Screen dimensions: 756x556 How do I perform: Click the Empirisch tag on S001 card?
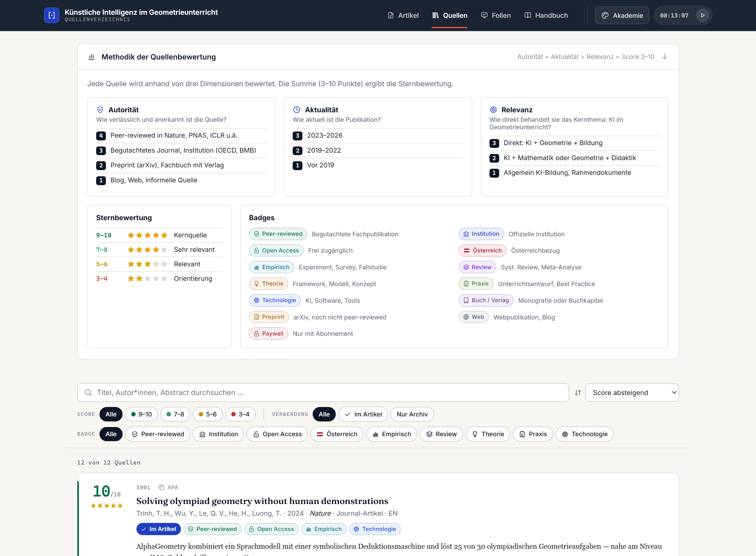[324, 529]
